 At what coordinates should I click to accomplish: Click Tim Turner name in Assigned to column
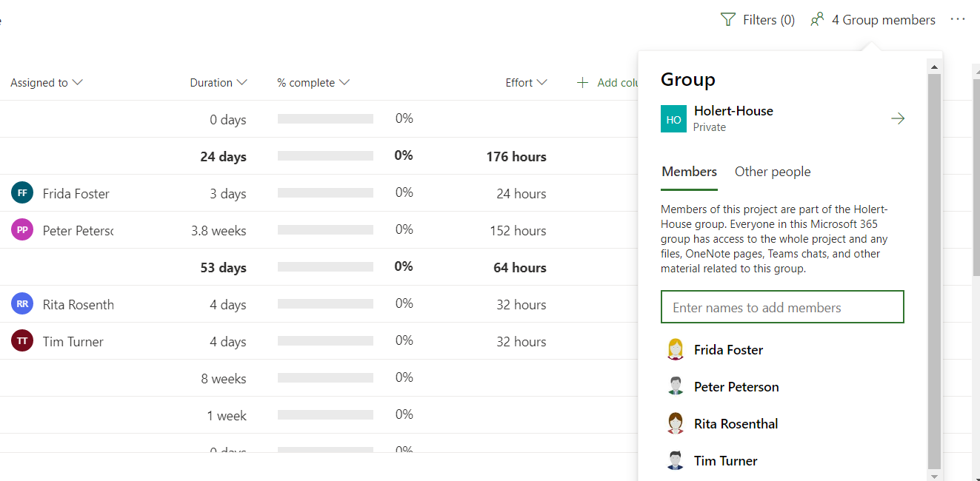tap(73, 342)
